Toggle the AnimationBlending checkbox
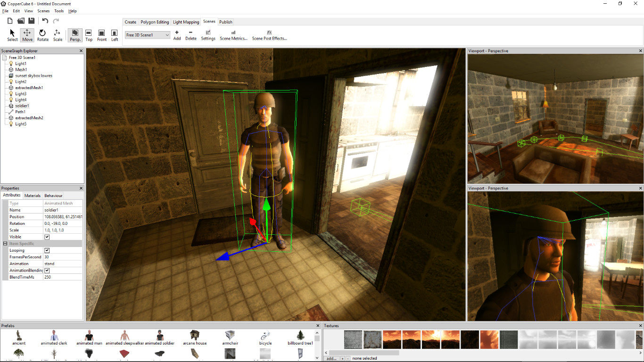644x362 pixels. [x=46, y=271]
